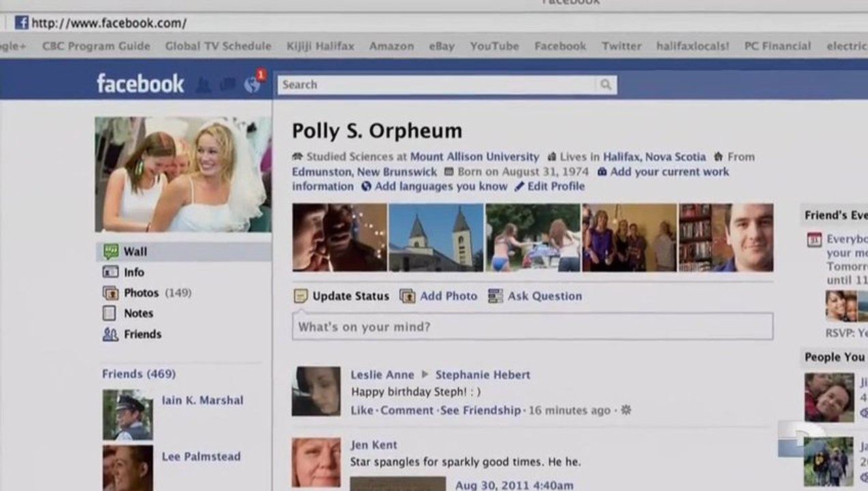
Task: Open the church towers photo thumbnail
Action: pos(436,237)
